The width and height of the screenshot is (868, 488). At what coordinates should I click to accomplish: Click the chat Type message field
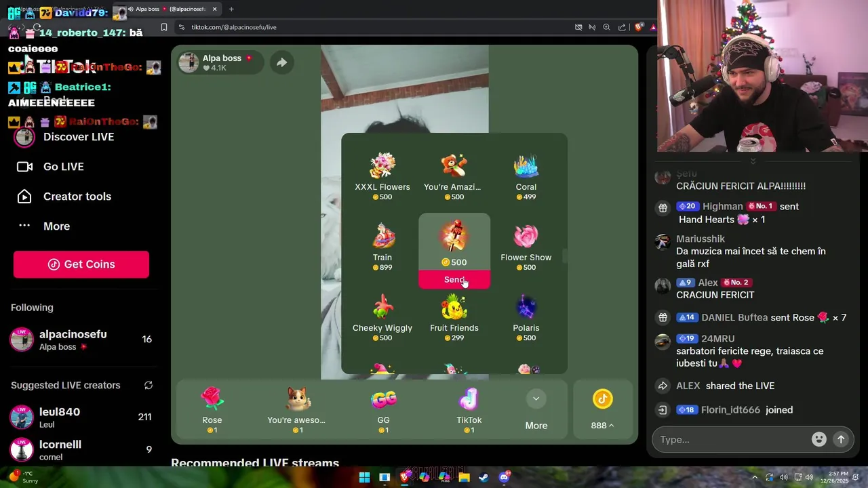(x=732, y=439)
